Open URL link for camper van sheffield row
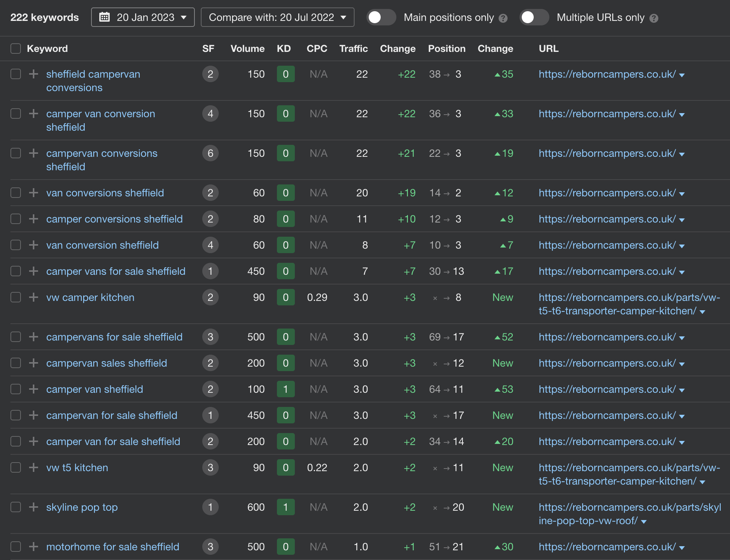730x560 pixels. 607,389
